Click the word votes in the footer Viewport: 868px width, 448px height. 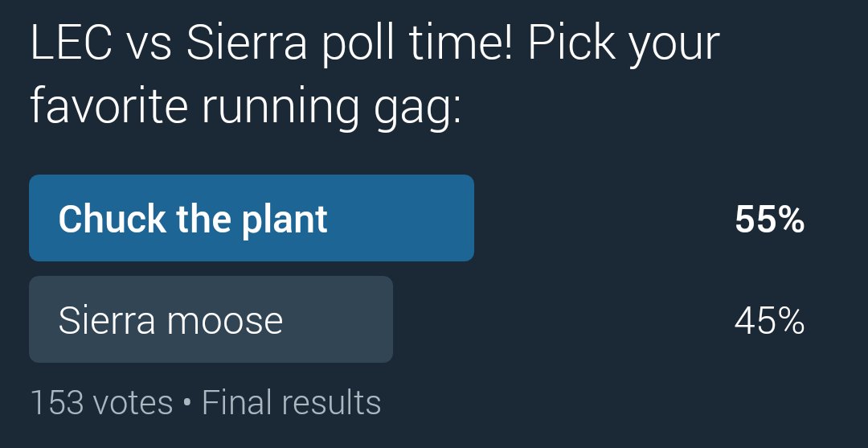coord(133,404)
